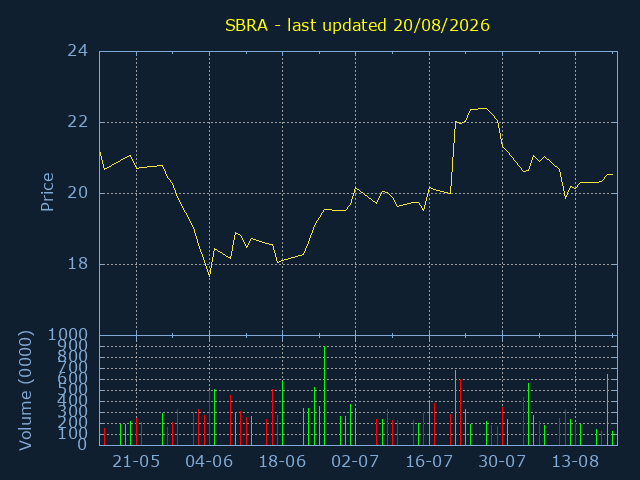The width and height of the screenshot is (640, 480).
Task: Click the Volume (0000) axis title
Action: (x=25, y=391)
